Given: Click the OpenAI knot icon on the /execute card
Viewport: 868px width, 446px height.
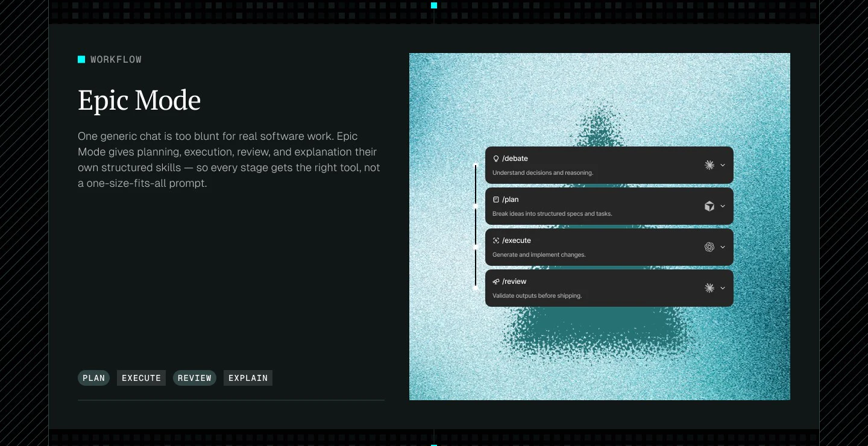Looking at the screenshot, I should (x=709, y=247).
